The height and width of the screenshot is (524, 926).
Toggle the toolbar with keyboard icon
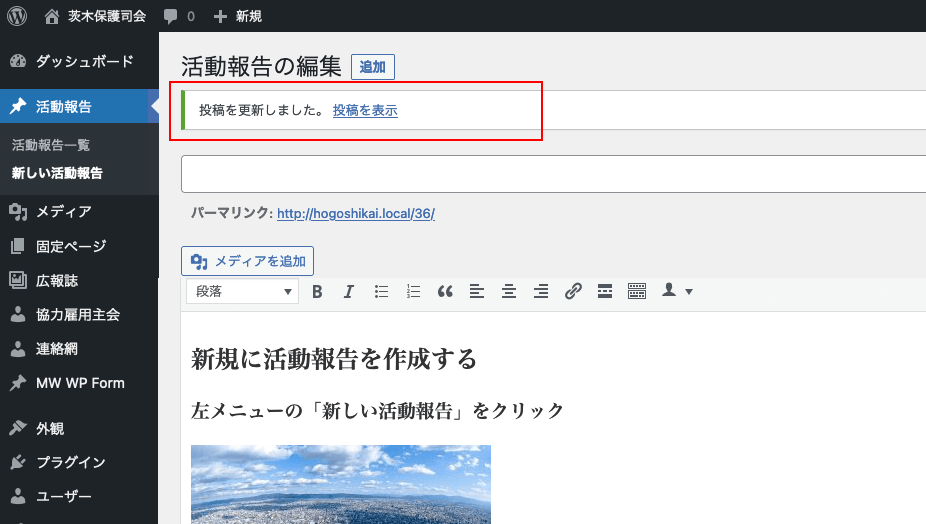[637, 292]
